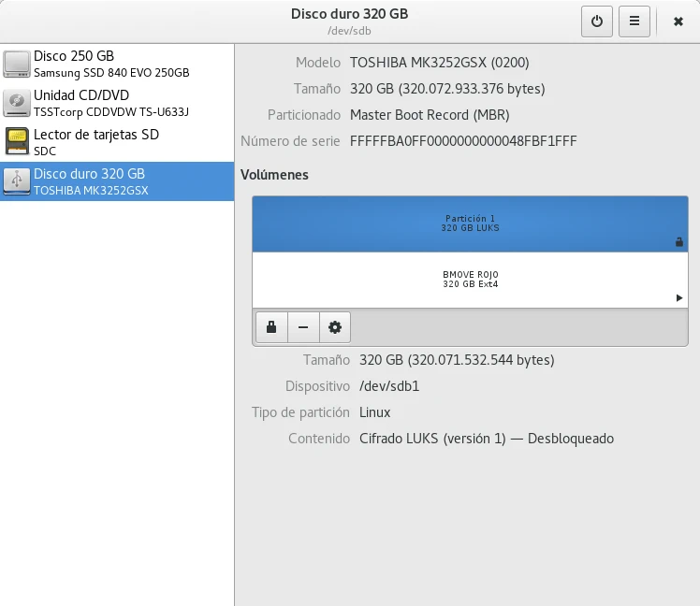Delete selected partition with minus button
This screenshot has width=700, height=606.
click(303, 327)
